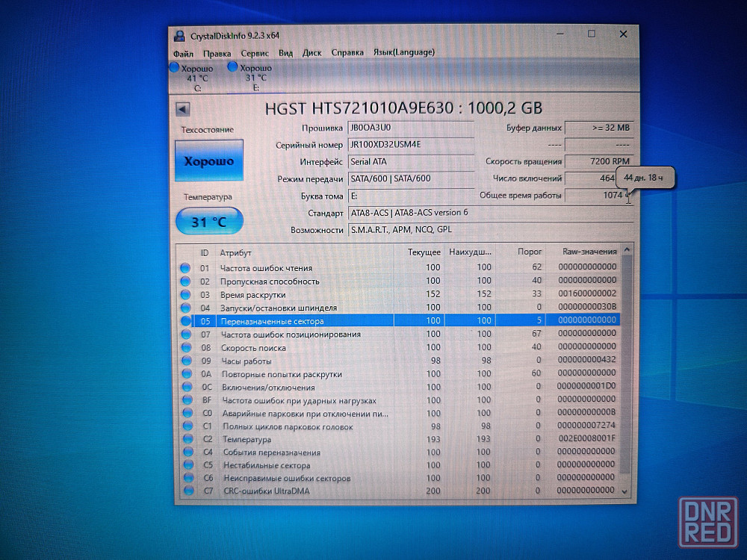Screen dimensions: 747x560
Task: Click status circle of attribute 04
Action: (186, 308)
